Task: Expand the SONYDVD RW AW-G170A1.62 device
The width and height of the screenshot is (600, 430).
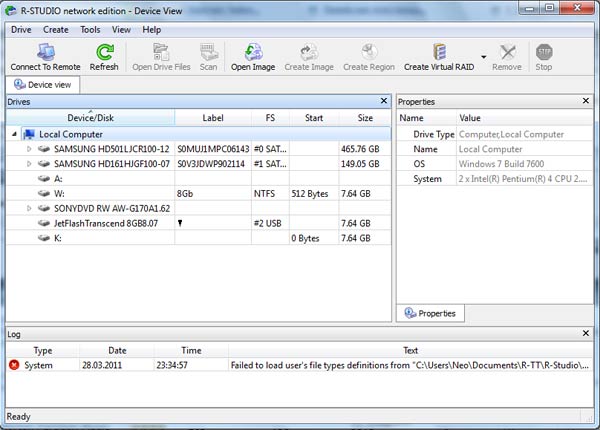Action: 29,208
